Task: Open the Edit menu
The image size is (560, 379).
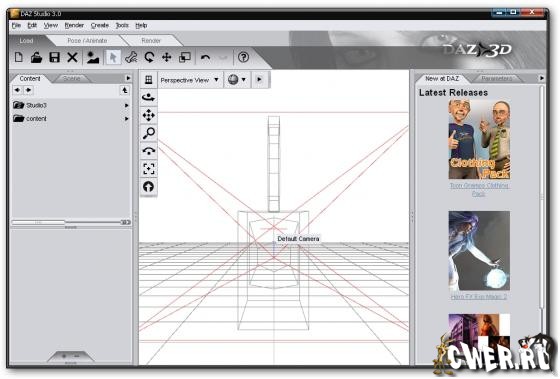Action: tap(32, 25)
